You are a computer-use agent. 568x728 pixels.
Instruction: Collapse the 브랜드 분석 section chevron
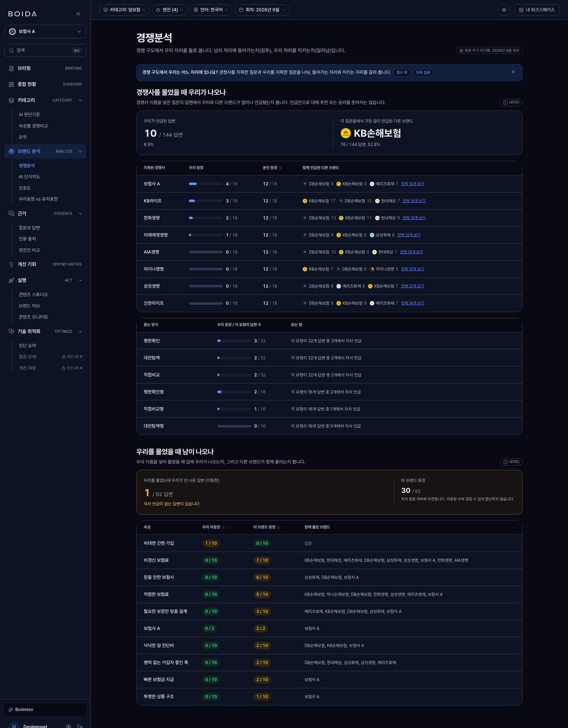pyautogui.click(x=81, y=151)
